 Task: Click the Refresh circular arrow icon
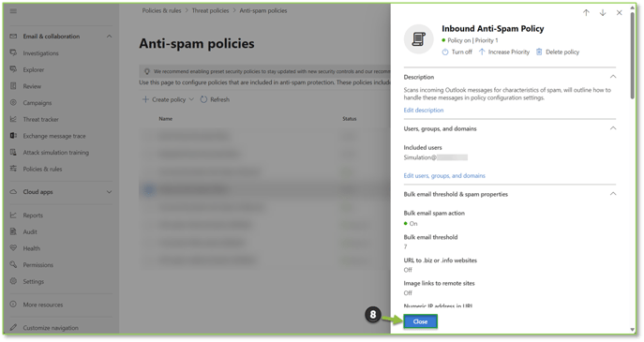(203, 99)
